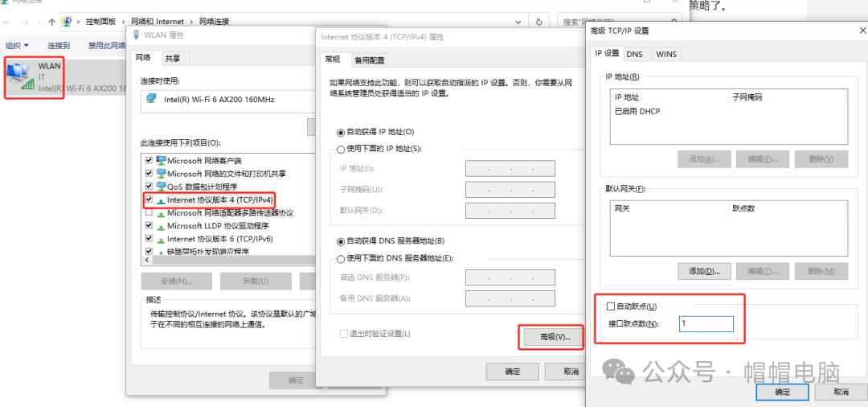Screen dimensions: 868x407
Task: Click the Intel Wi-Fi 6 AX200 adapter icon
Action: [x=151, y=100]
